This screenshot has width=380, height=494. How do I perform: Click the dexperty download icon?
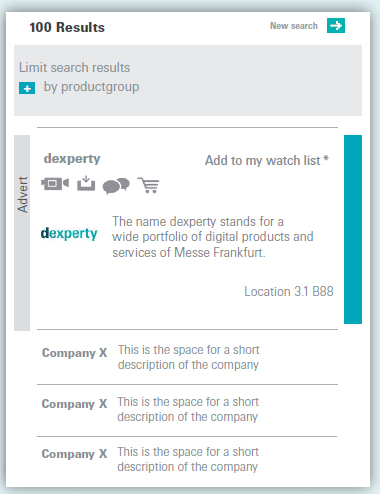(86, 183)
